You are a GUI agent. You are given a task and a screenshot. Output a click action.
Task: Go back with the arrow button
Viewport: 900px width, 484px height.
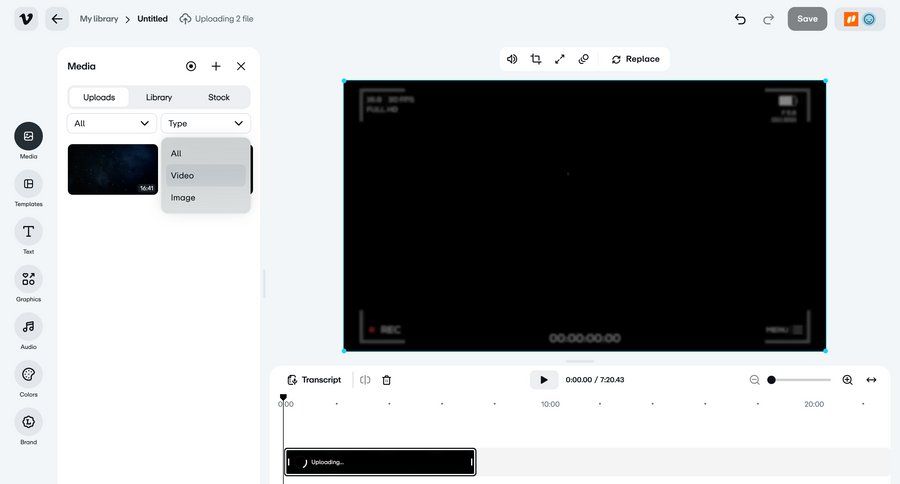coord(57,19)
